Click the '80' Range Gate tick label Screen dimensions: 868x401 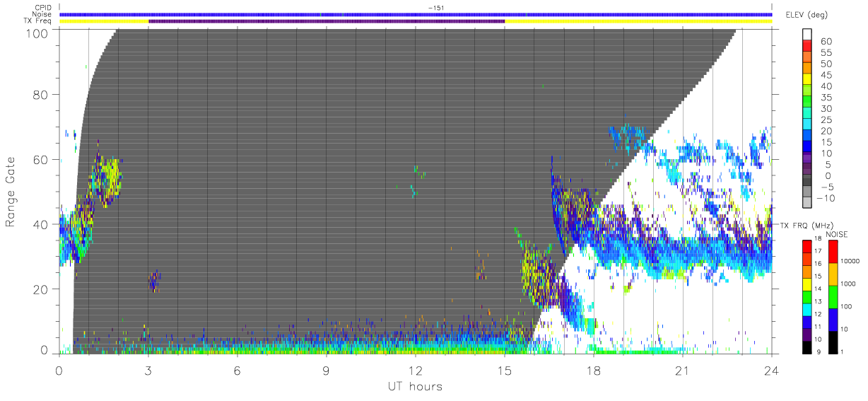40,95
